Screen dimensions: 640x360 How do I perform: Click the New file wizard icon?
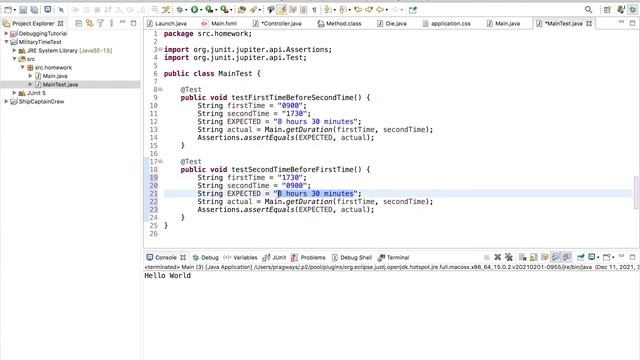pos(8,10)
